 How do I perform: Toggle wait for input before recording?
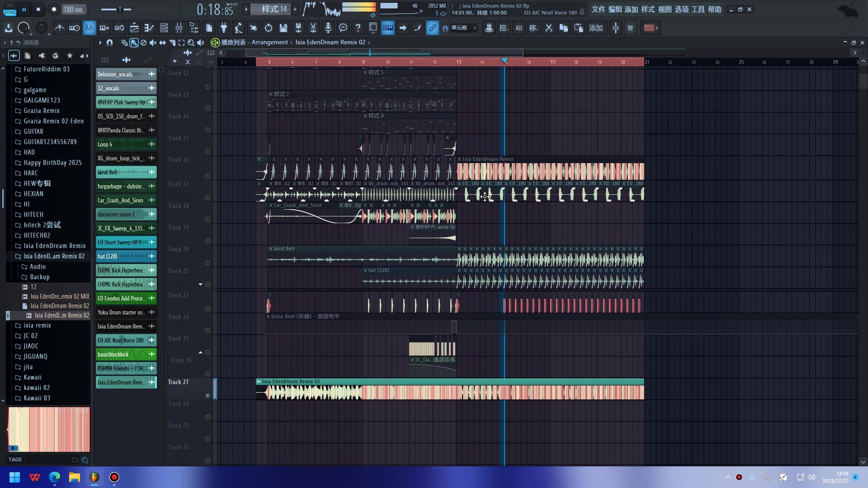(x=74, y=28)
